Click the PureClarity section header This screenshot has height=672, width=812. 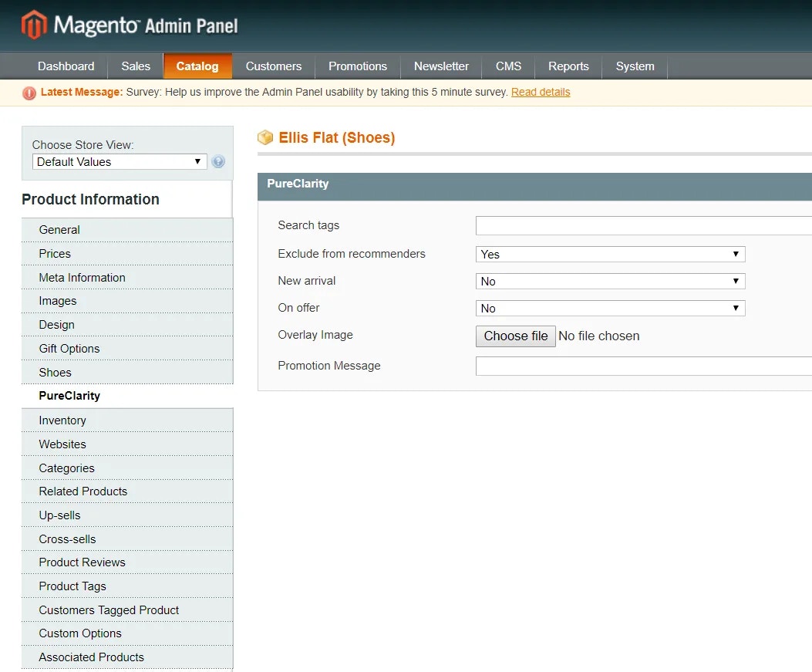coord(534,187)
